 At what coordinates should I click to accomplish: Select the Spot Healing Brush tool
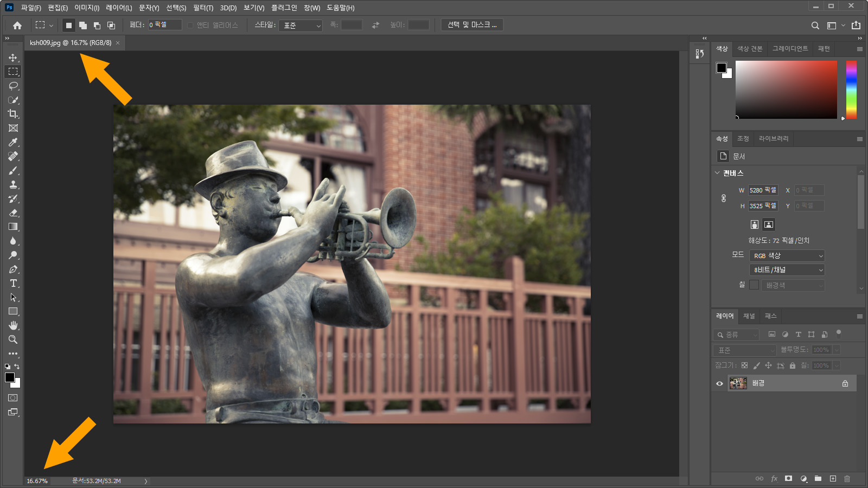tap(13, 156)
